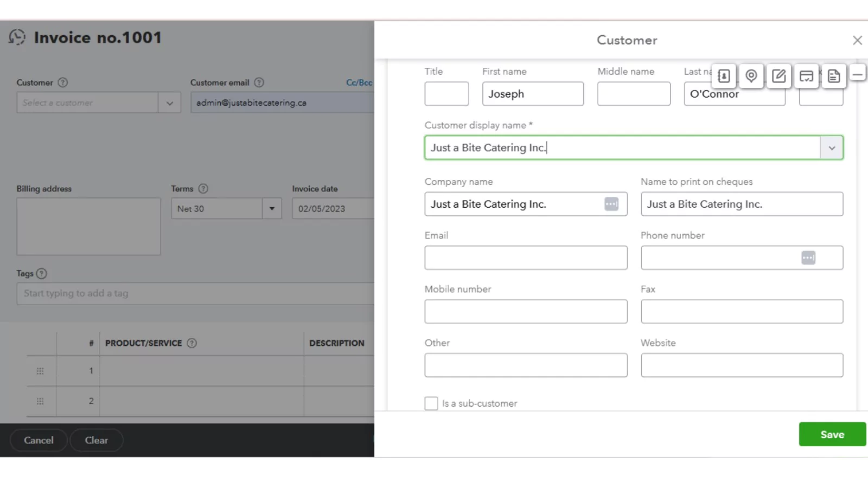The image size is (868, 488).
Task: Open the Select a customer dropdown arrow
Action: 169,102
